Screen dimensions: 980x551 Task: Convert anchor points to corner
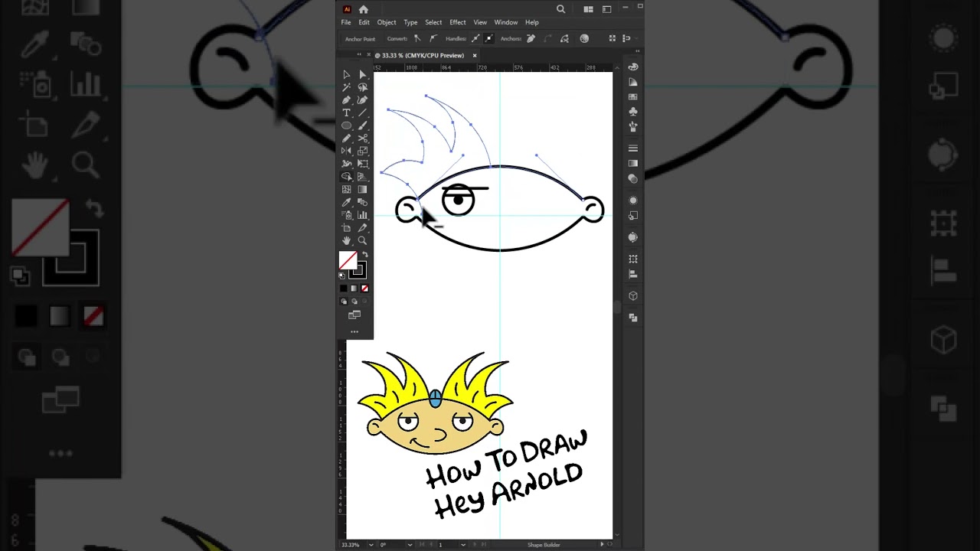417,38
